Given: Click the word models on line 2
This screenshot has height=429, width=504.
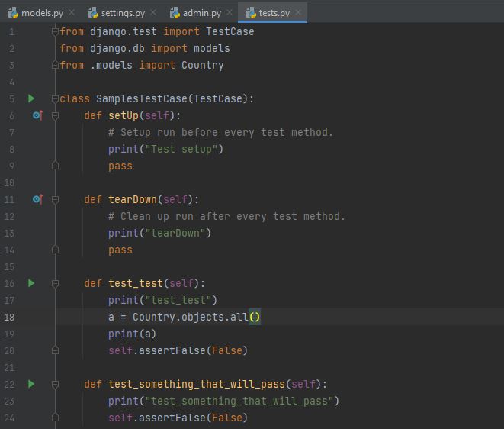Looking at the screenshot, I should coord(211,48).
